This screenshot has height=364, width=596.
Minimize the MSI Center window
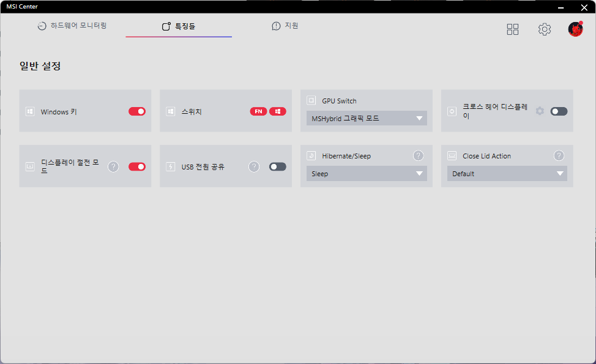click(x=561, y=7)
